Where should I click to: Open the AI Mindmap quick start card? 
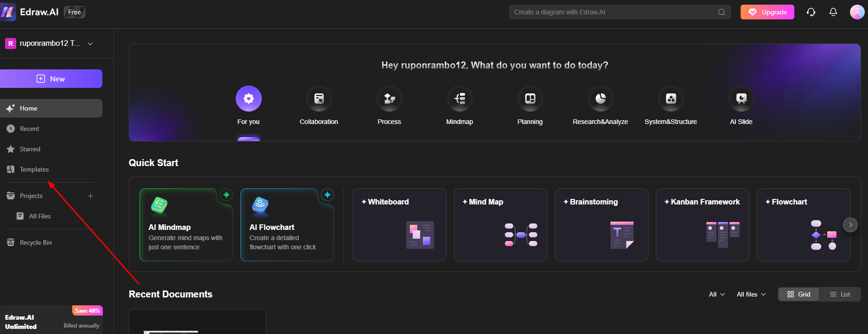click(186, 225)
